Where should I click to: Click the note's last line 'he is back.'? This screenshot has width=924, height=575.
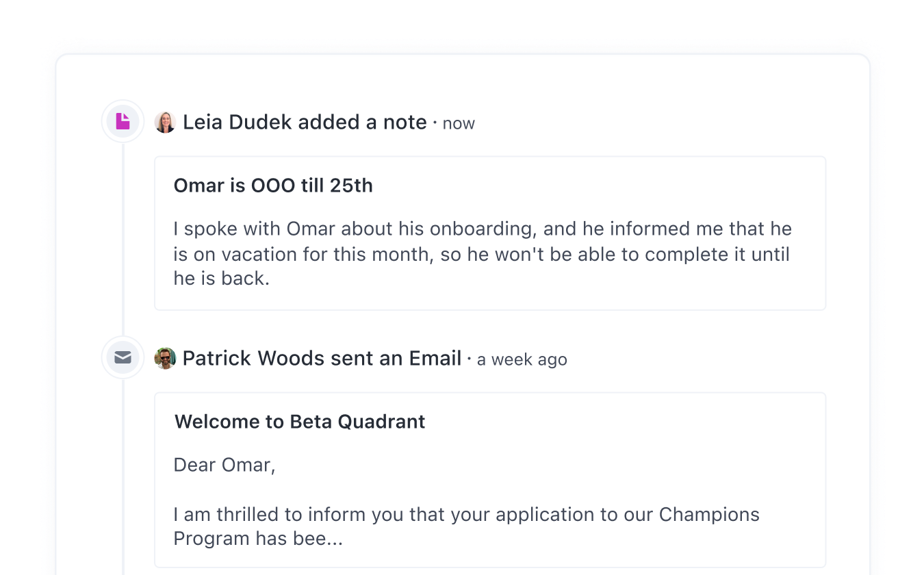[x=221, y=279]
